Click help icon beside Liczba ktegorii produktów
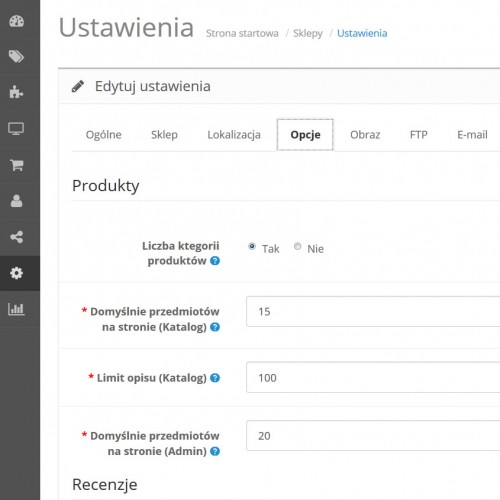This screenshot has height=500, width=500. pyautogui.click(x=215, y=261)
